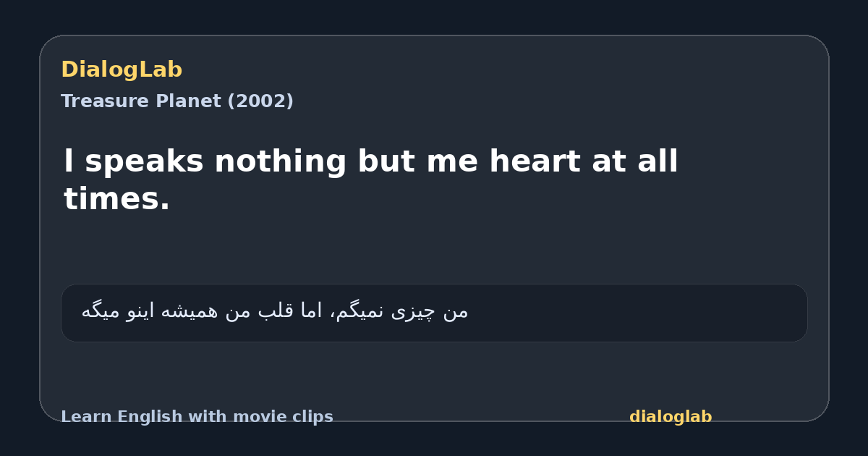Select the Persian translation sentence text
The image size is (868, 456).
click(274, 311)
